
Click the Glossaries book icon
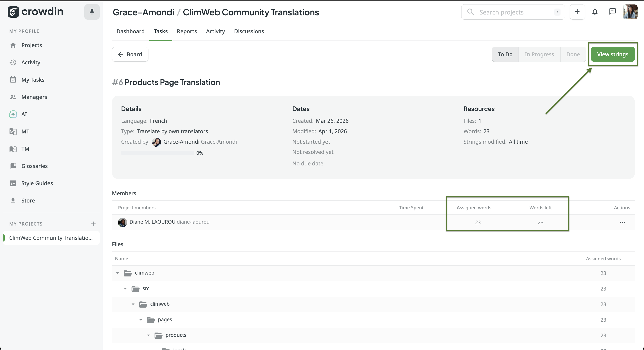point(13,166)
